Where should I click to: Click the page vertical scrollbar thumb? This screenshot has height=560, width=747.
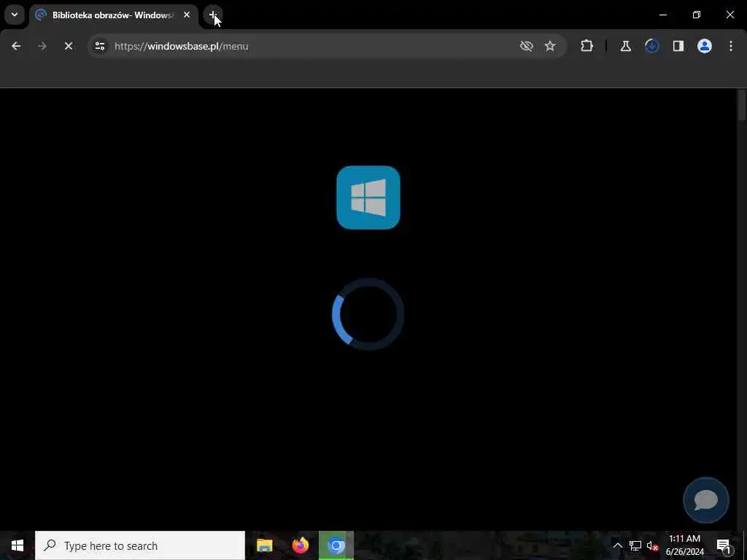742,105
